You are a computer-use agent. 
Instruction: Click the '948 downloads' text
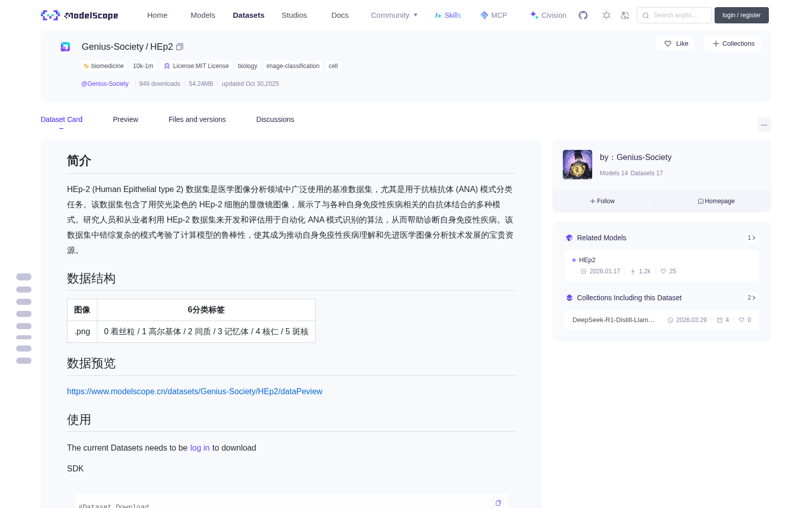[x=160, y=84]
